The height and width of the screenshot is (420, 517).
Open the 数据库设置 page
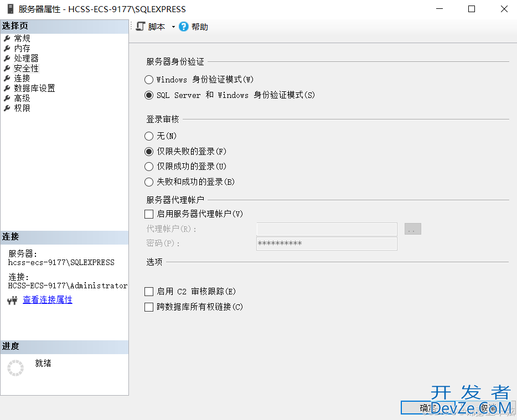click(x=34, y=88)
